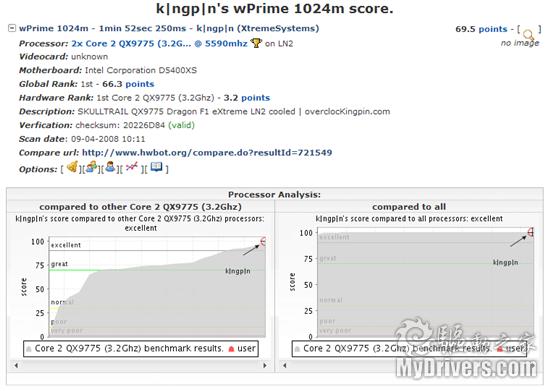Image resolution: width=550 pixels, height=391 pixels.
Task: Click 'compared to other Core 2 QX9775' heading
Action: coord(140,207)
